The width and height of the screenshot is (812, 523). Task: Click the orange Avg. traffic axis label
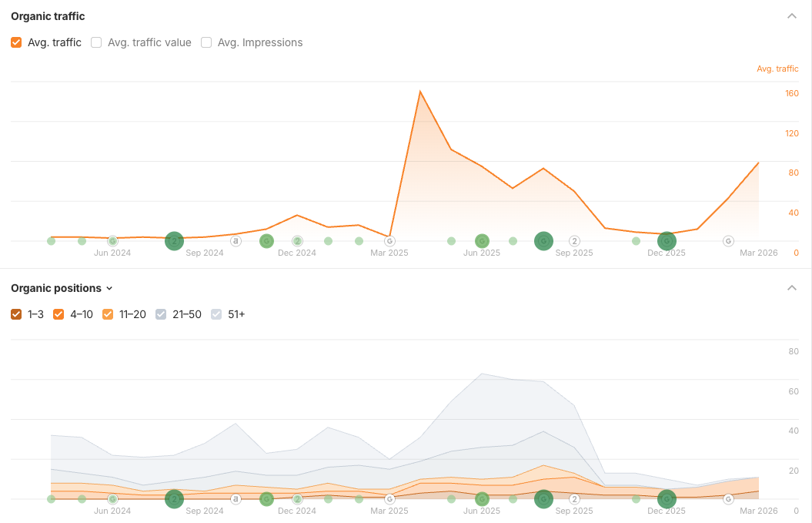(777, 69)
